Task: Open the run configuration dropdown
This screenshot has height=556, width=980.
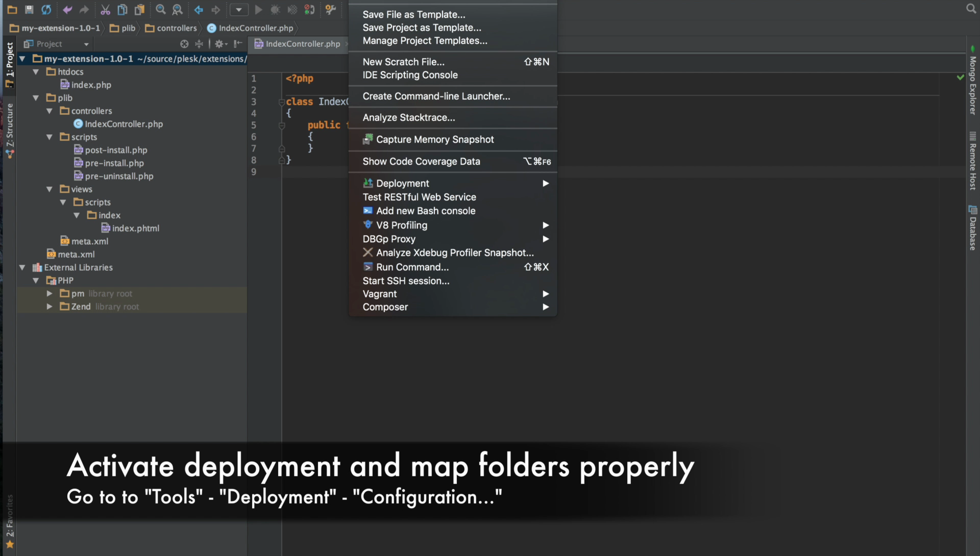Action: tap(239, 10)
